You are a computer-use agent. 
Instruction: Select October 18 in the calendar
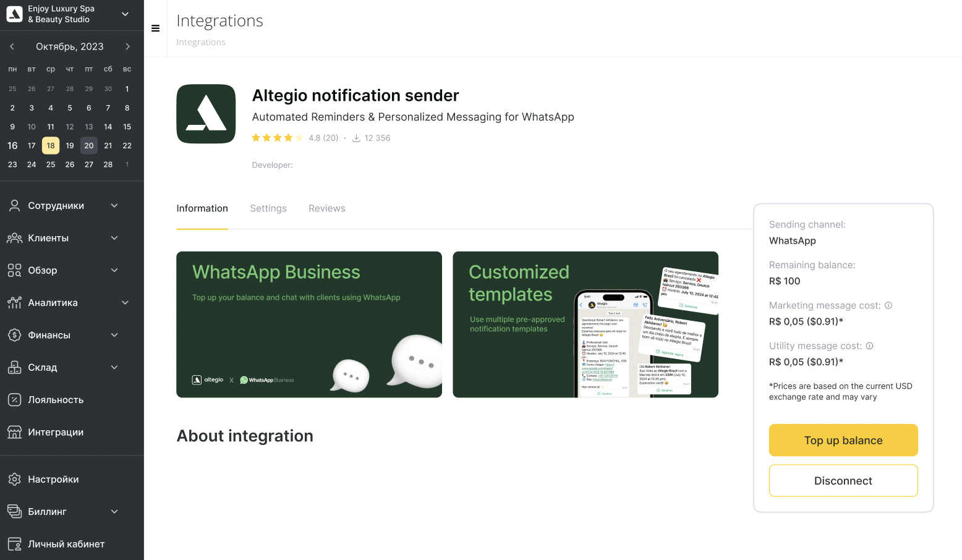coord(51,146)
